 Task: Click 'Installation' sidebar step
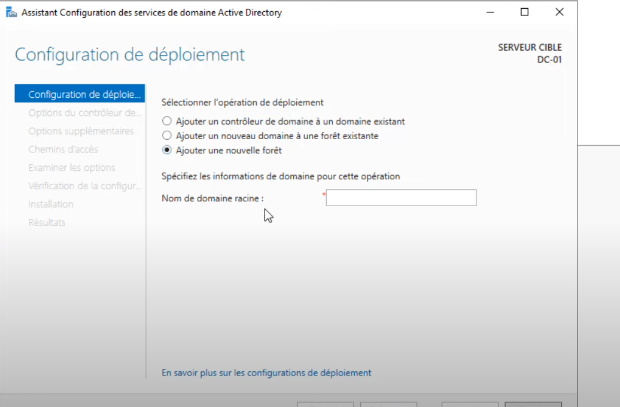[51, 204]
